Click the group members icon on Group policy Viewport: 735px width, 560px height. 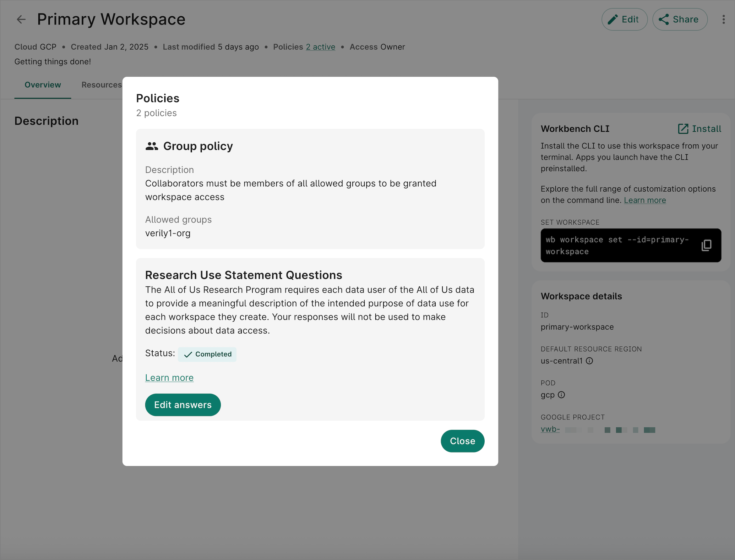click(152, 146)
